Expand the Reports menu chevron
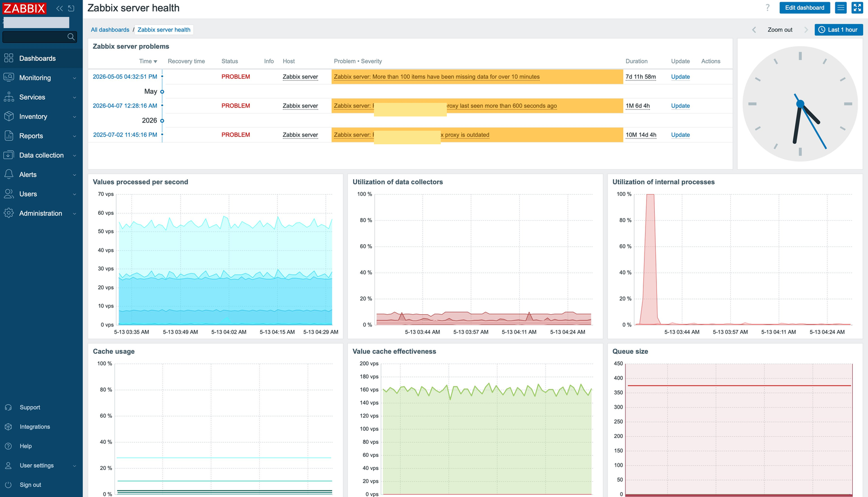868x497 pixels. click(74, 136)
